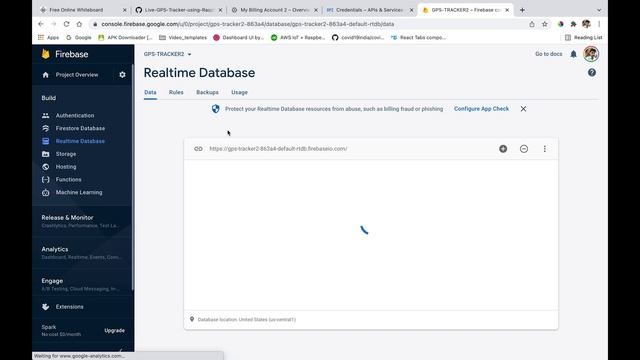Click browser reload button

[x=66, y=24]
